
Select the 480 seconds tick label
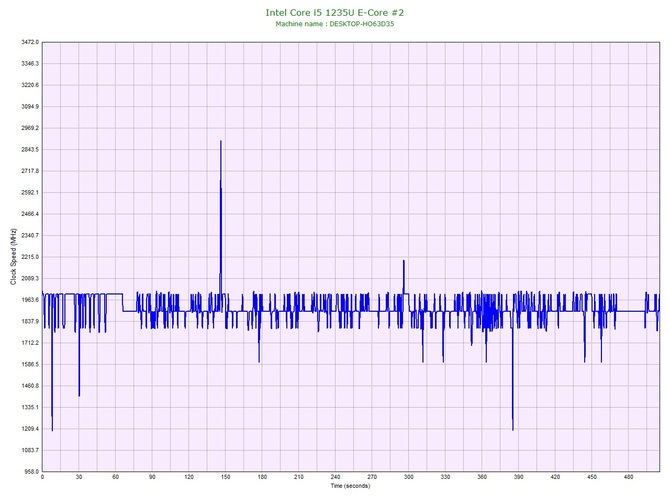[629, 477]
